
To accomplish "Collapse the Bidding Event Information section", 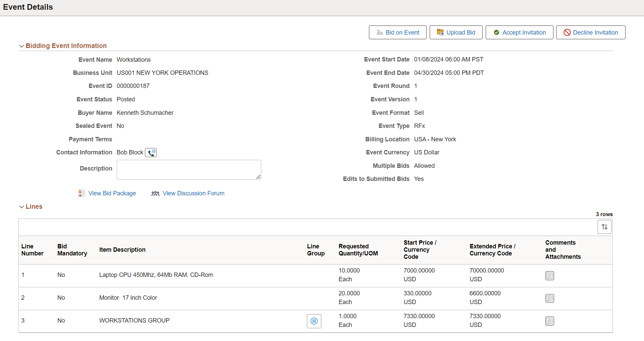I will click(21, 46).
